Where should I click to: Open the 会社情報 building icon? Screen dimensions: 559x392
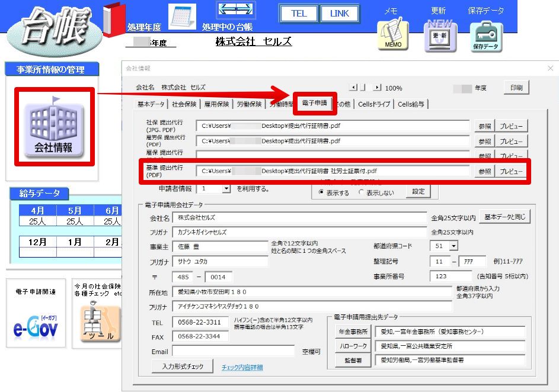pyautogui.click(x=54, y=127)
